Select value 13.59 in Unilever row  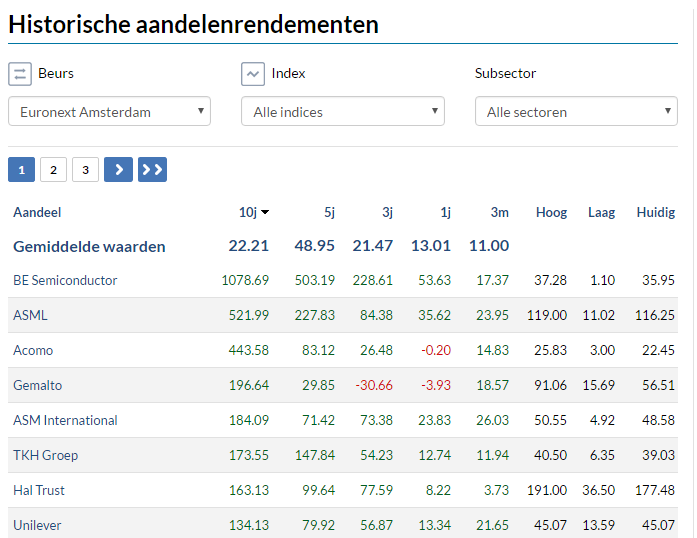(599, 525)
